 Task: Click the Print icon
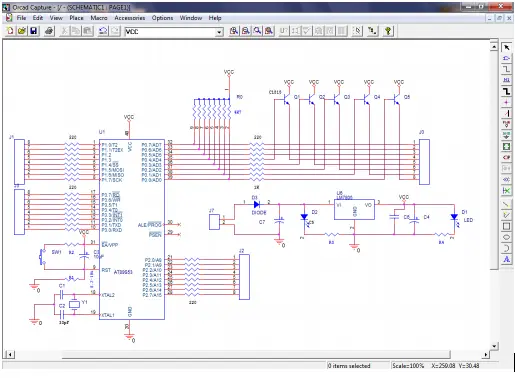pyautogui.click(x=49, y=31)
